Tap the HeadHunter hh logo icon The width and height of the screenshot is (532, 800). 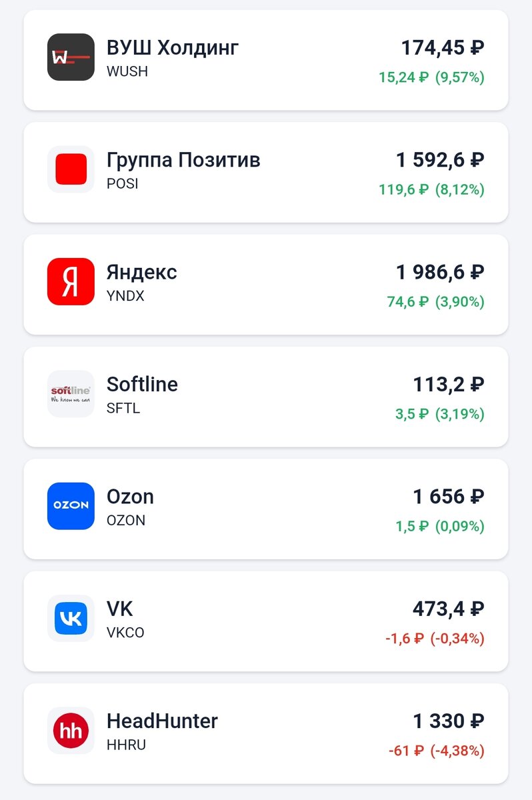[x=71, y=730]
